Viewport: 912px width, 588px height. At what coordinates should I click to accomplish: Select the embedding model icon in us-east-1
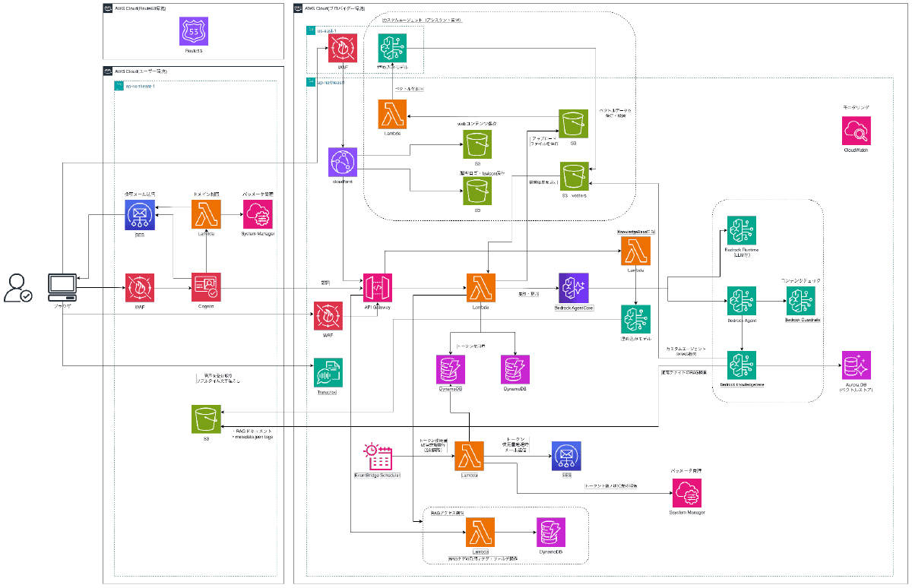click(392, 48)
